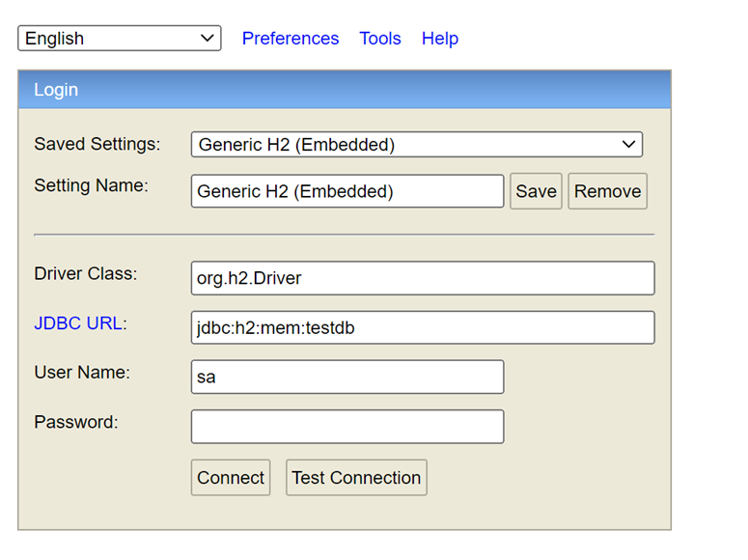
Task: Click the Test Connection button
Action: 356,477
